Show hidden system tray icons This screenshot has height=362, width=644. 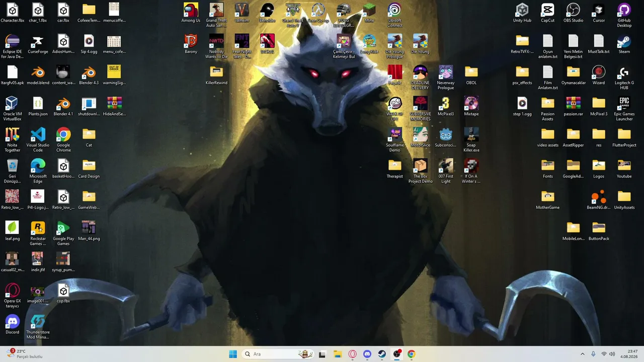[x=583, y=354]
